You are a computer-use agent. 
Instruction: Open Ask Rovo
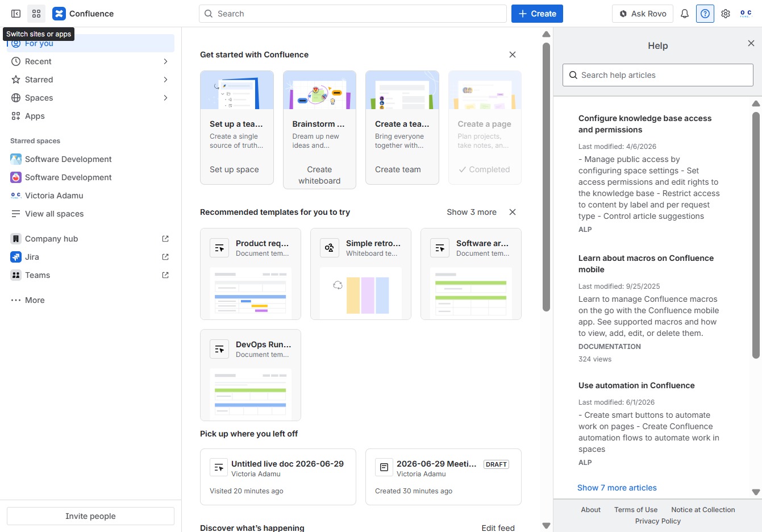(x=643, y=14)
